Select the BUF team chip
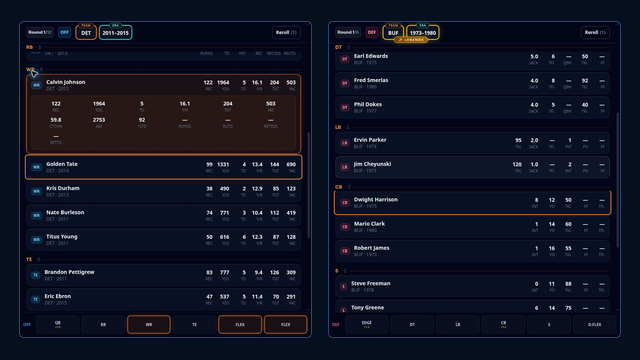This screenshot has height=360, width=640. click(x=393, y=33)
